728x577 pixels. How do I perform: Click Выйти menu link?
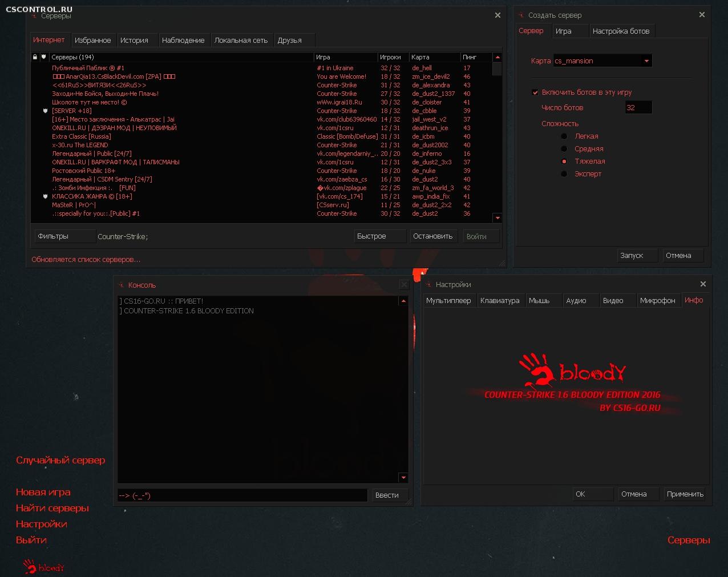point(31,540)
